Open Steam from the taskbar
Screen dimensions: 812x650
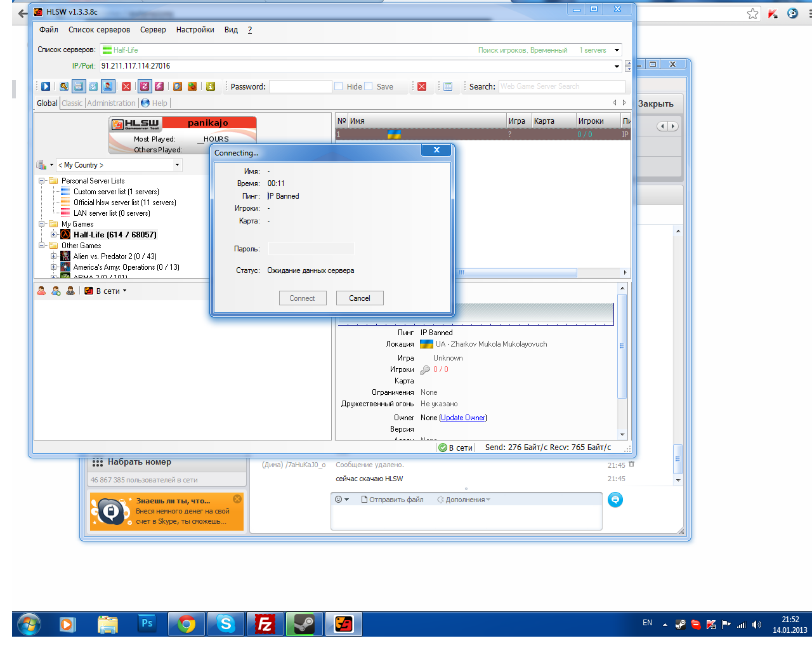(304, 624)
